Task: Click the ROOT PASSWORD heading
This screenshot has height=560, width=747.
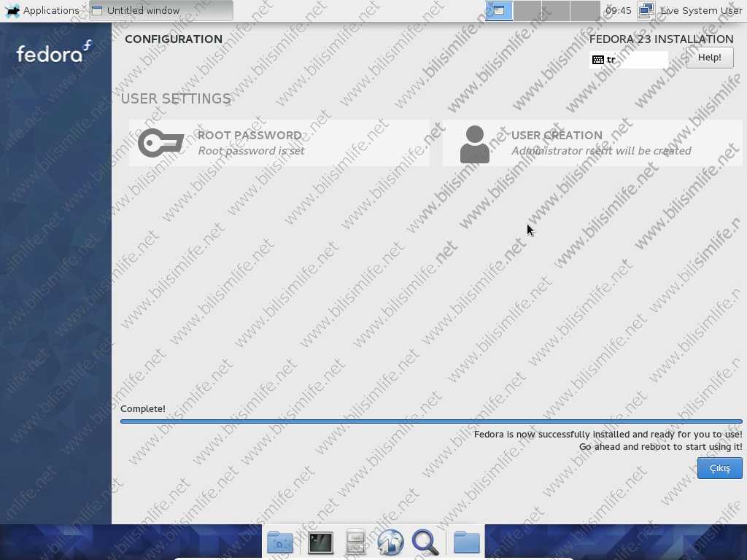Action: pos(249,135)
